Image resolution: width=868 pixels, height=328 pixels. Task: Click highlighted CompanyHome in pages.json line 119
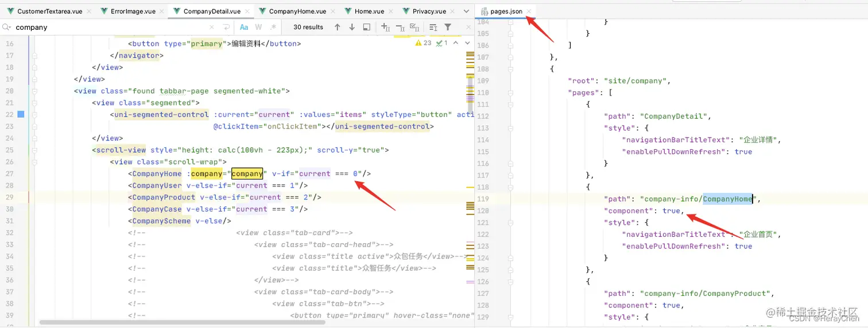(727, 199)
